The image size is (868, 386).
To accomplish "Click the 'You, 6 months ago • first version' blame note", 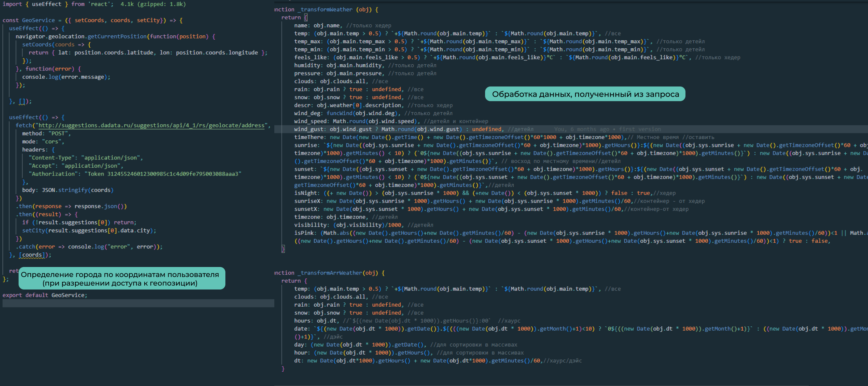I will click(608, 129).
